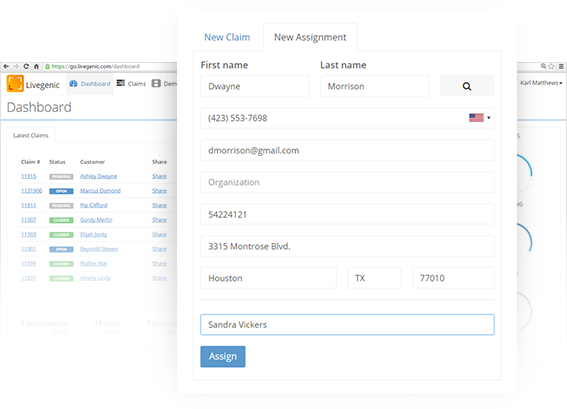Expand the Karl Matthews user menu

541,83
